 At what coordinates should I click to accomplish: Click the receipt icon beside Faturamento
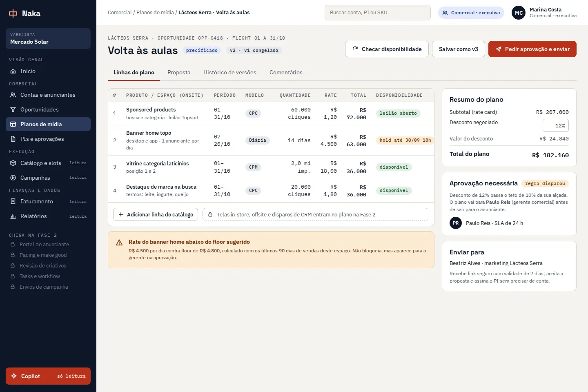13,201
